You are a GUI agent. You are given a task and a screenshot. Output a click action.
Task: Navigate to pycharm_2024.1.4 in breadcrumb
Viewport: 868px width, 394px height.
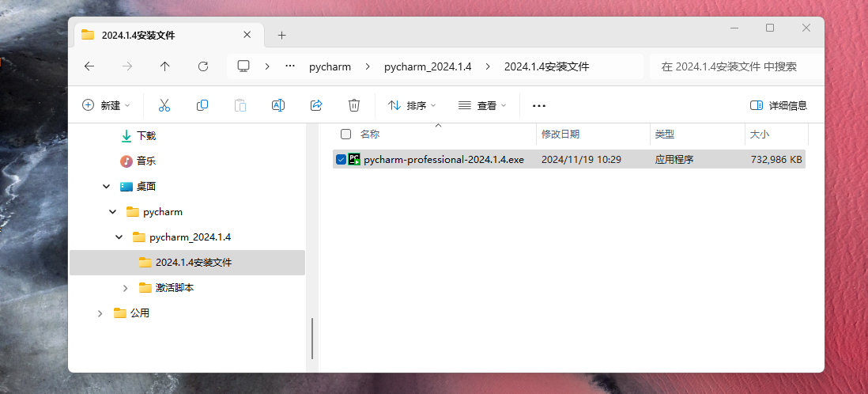click(428, 67)
